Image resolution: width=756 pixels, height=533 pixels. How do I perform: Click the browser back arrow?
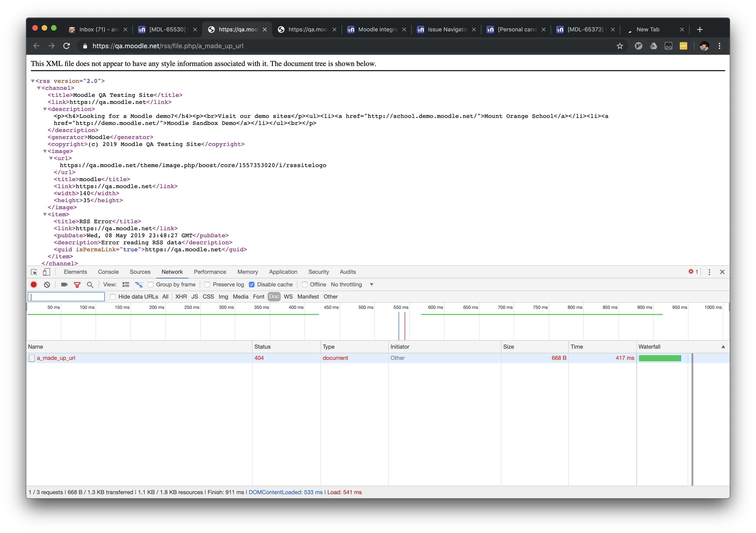point(36,46)
